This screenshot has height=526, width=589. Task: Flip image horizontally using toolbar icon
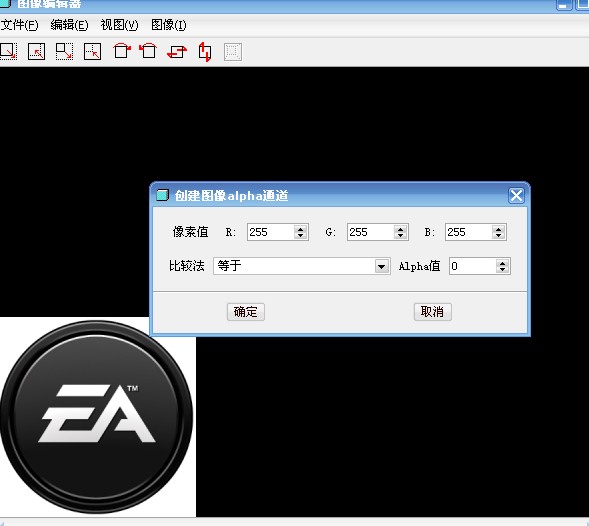(177, 51)
